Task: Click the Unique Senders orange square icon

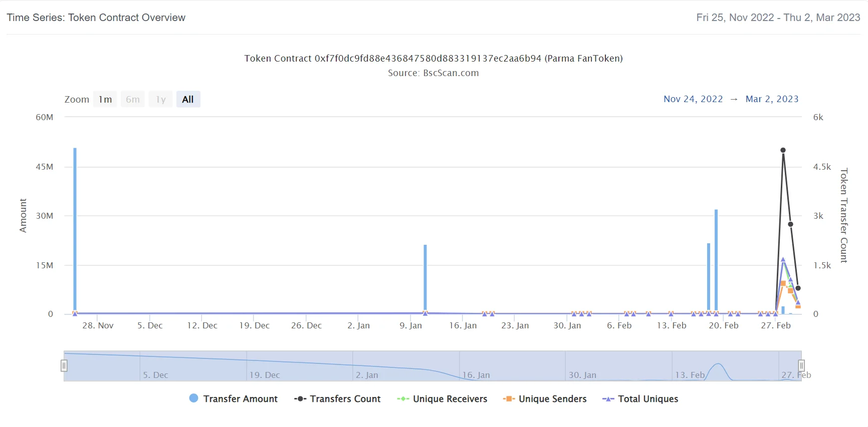Action: (x=509, y=399)
